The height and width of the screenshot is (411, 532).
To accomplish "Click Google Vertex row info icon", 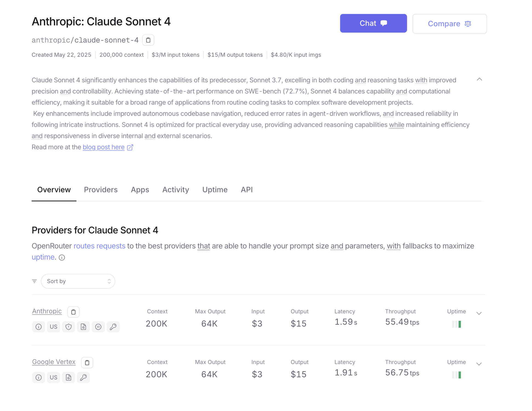I will coord(39,378).
